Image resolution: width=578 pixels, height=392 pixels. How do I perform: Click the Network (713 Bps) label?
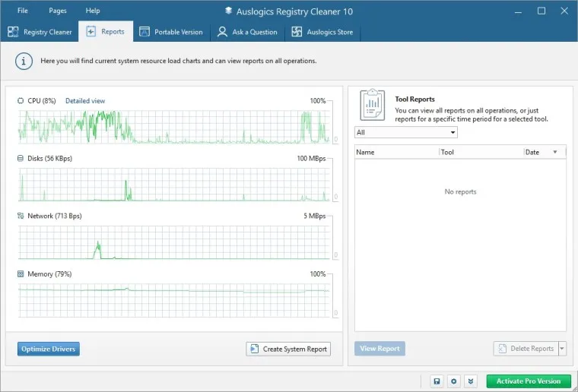click(55, 216)
